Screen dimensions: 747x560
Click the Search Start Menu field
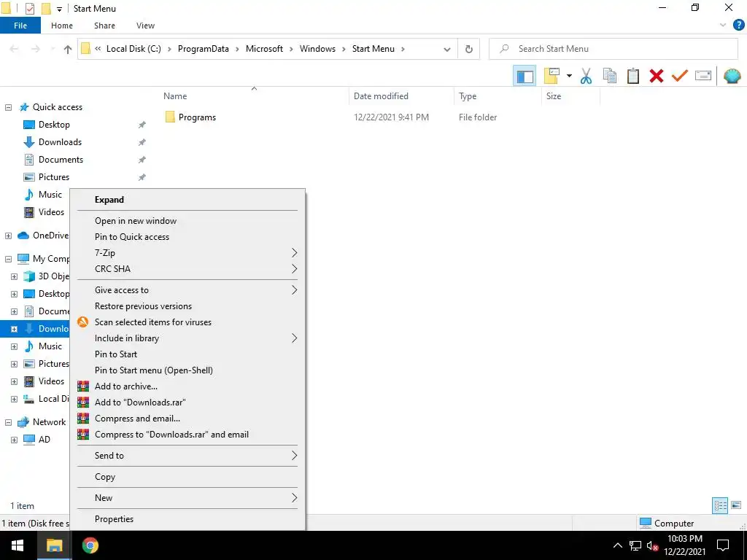[x=614, y=49]
